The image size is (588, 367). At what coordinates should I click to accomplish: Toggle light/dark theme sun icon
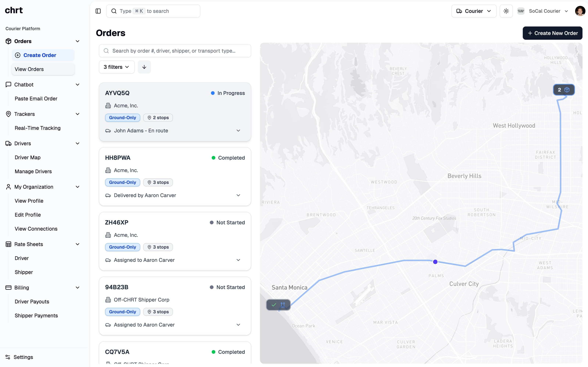(x=506, y=11)
